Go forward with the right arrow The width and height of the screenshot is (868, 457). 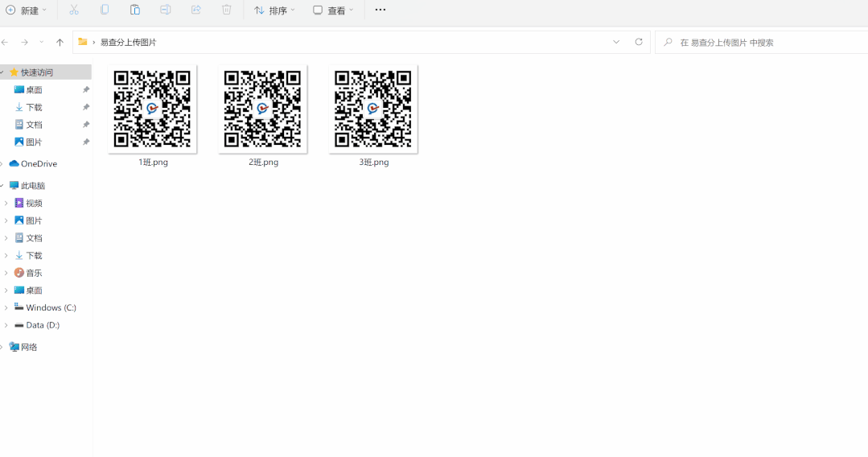(24, 42)
